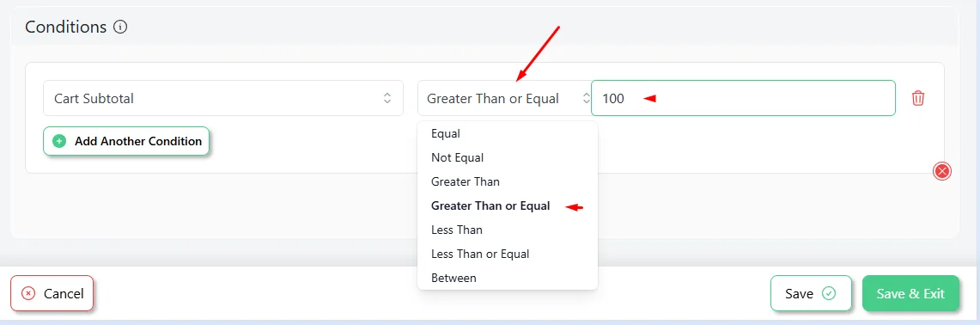The height and width of the screenshot is (325, 980).
Task: Click the green plus icon in Add Another Condition
Action: coord(59,142)
